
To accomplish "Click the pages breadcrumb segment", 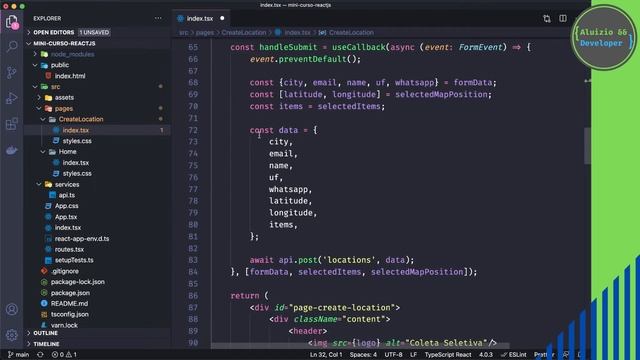I will pos(205,33).
